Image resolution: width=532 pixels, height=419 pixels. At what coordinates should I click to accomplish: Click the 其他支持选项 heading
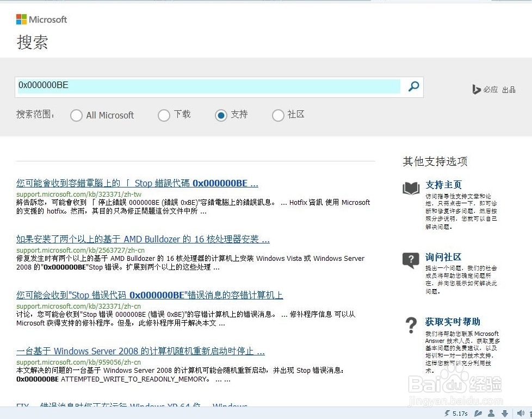point(435,161)
